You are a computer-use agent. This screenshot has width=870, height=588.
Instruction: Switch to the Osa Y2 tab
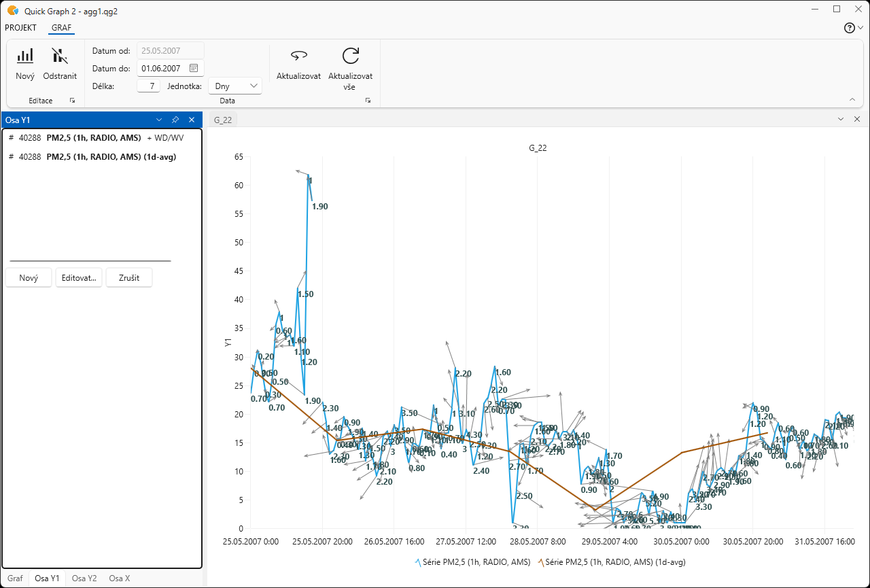pos(84,578)
